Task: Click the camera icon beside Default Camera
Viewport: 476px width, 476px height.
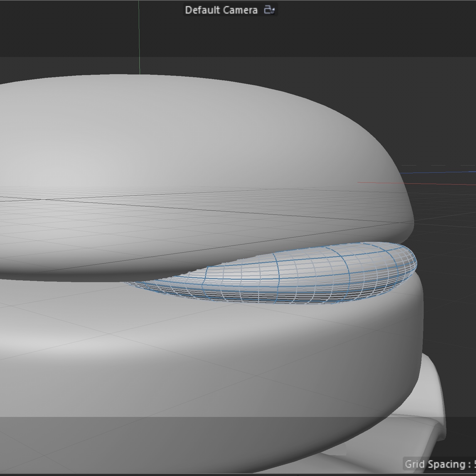Action: tap(269, 10)
